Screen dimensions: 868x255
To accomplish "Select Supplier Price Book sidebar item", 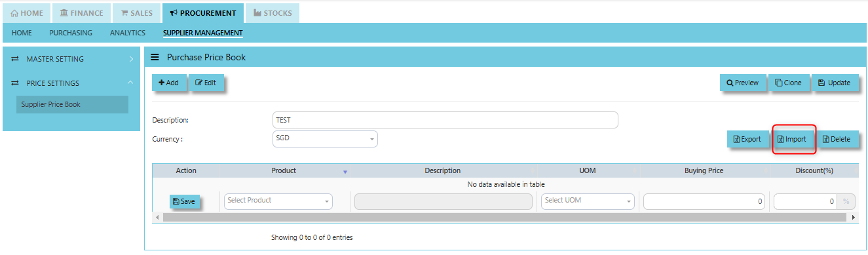I will point(72,104).
